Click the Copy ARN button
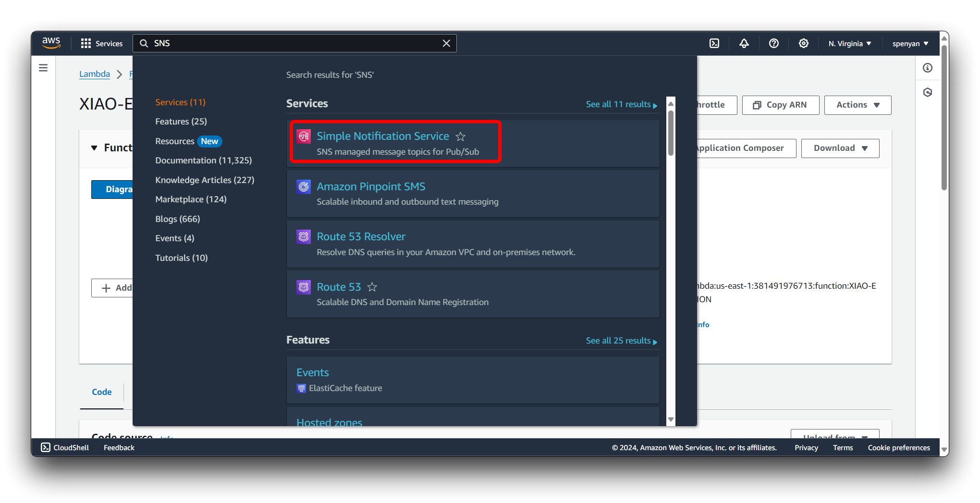This screenshot has height=503, width=980. click(780, 105)
